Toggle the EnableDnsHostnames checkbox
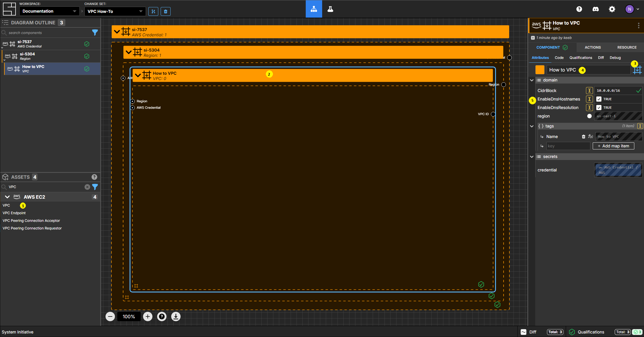The height and width of the screenshot is (337, 644). click(599, 99)
